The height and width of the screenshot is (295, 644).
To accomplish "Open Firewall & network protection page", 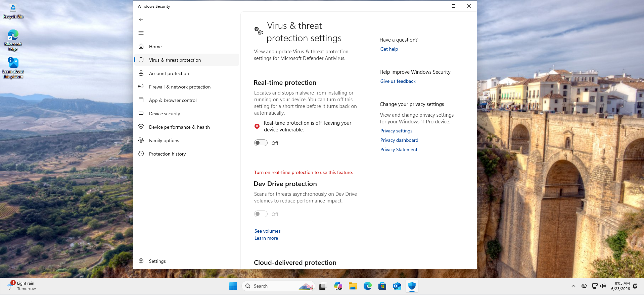I will (187, 86).
